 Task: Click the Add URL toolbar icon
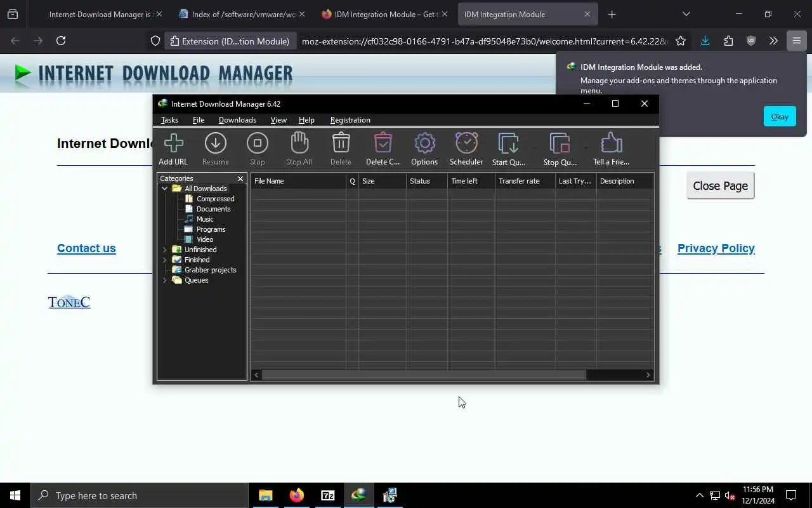pos(173,143)
